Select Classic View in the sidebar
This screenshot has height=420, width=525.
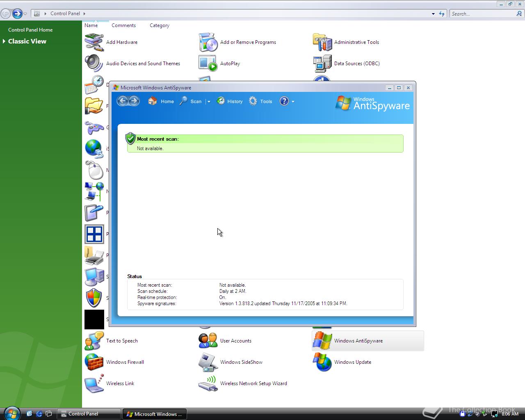(x=27, y=41)
